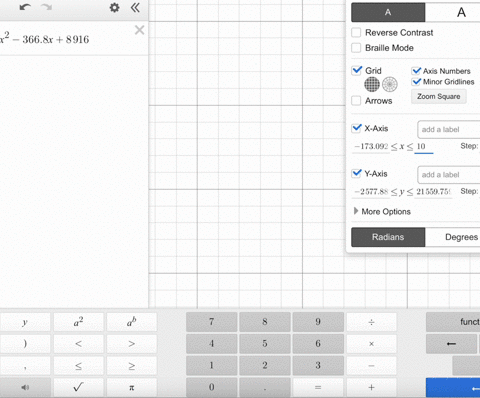Toggle the Minor Gridlines checkbox
480x398 pixels.
(x=416, y=82)
